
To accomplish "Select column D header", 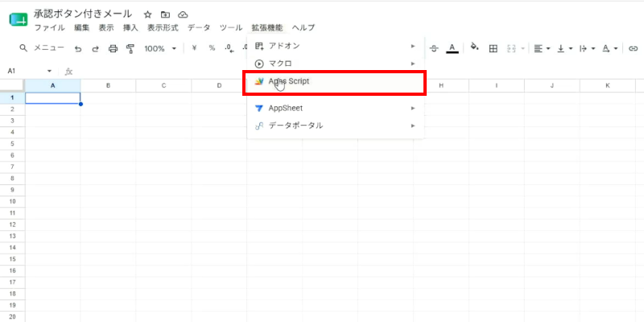I will pyautogui.click(x=219, y=85).
